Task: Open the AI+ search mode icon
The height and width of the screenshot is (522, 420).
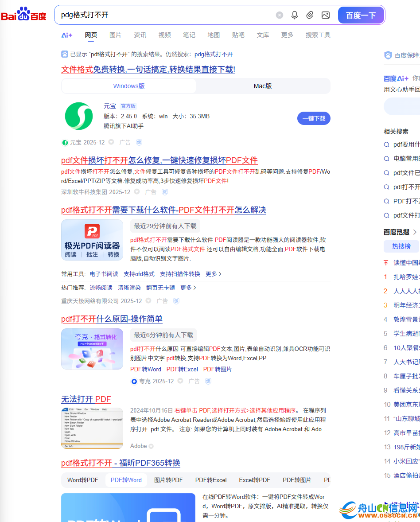Action: click(67, 35)
